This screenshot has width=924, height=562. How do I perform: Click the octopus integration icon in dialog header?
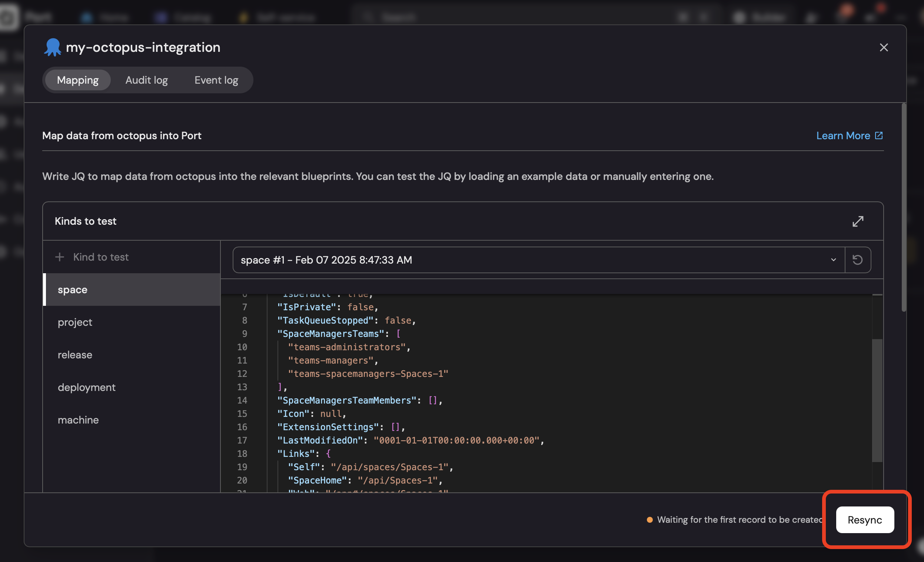[52, 47]
